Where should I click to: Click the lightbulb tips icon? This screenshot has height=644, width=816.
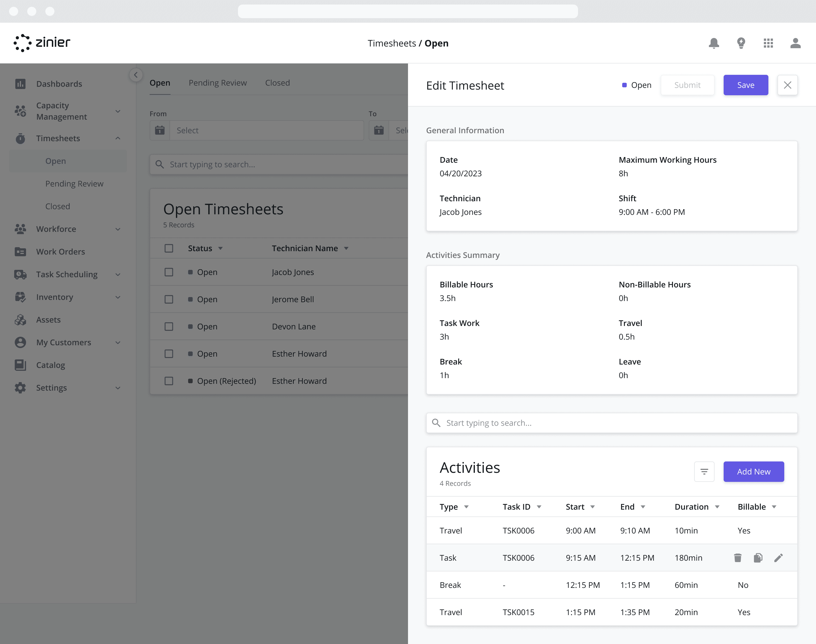click(741, 43)
